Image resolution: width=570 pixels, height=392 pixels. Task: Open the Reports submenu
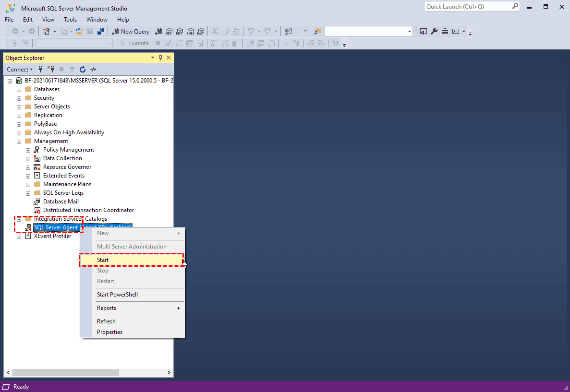[133, 308]
